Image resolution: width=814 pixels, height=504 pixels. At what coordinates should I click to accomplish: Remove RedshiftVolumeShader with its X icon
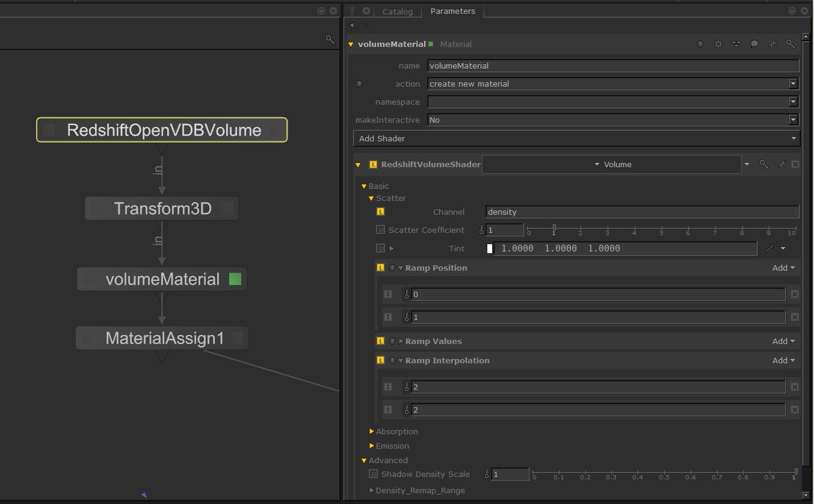pos(795,164)
